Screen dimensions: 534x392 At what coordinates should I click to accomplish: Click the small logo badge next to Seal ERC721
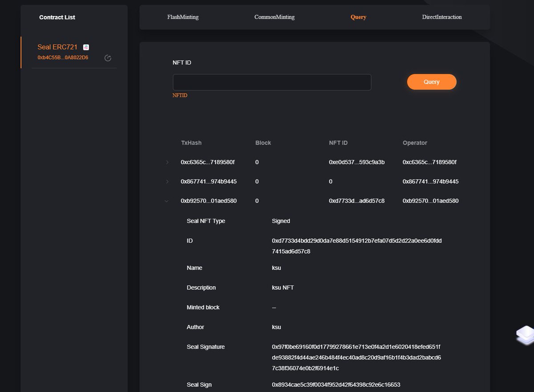click(86, 47)
